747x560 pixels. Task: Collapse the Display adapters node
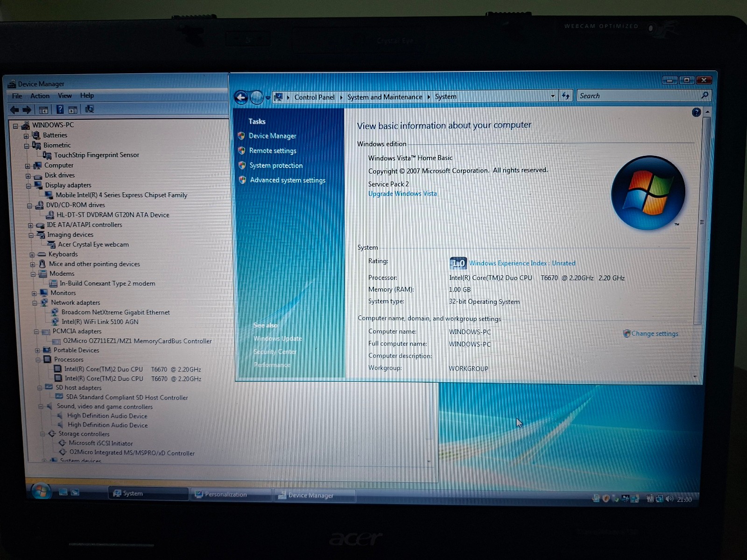tap(28, 186)
